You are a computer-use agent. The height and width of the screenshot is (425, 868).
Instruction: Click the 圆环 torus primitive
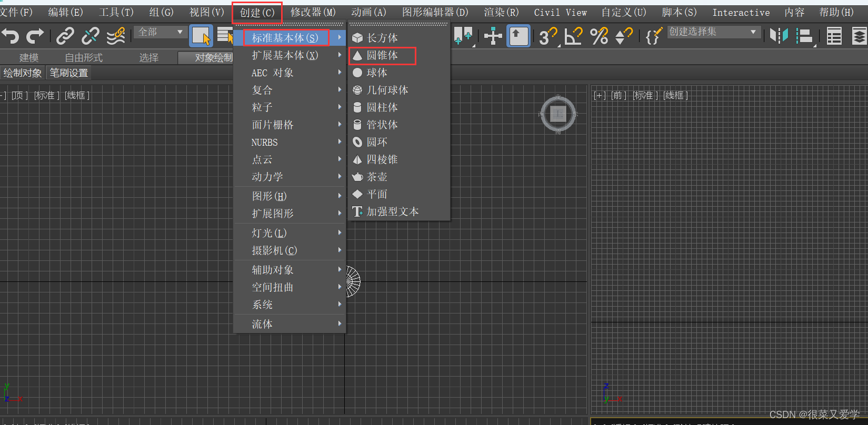(399, 142)
